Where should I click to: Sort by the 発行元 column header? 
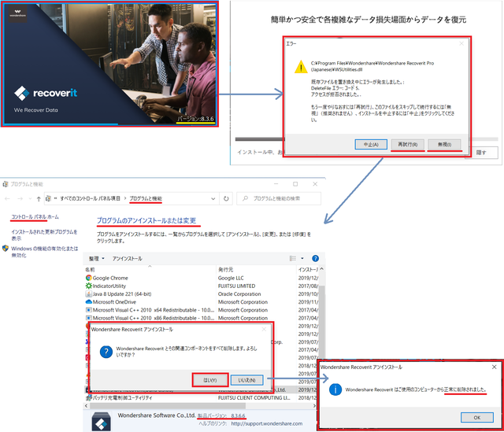point(226,270)
